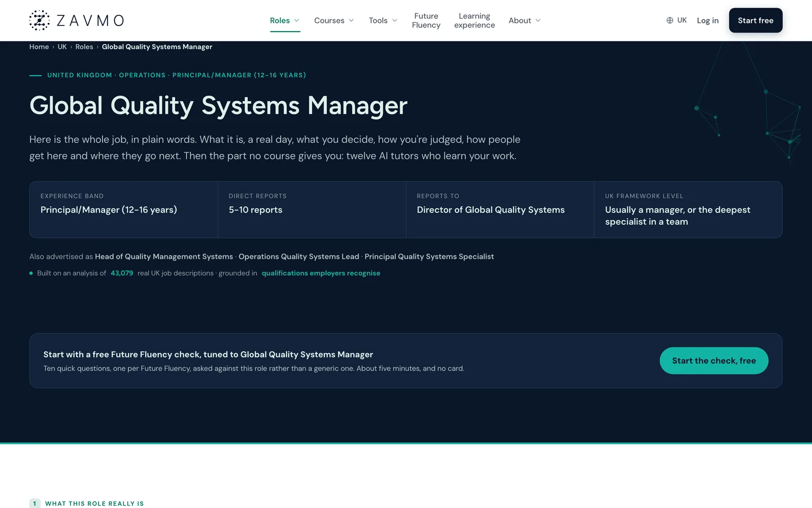This screenshot has height=508, width=812.
Task: Click the section number 1 badge
Action: point(35,503)
